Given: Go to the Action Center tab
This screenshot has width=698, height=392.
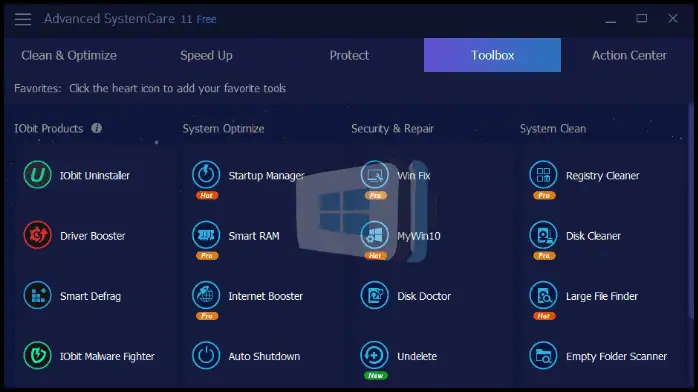Looking at the screenshot, I should (629, 55).
